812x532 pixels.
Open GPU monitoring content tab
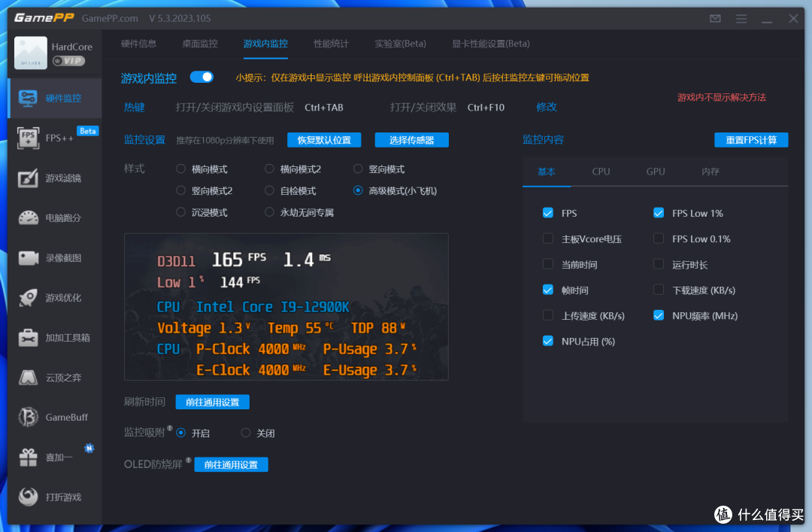(656, 172)
